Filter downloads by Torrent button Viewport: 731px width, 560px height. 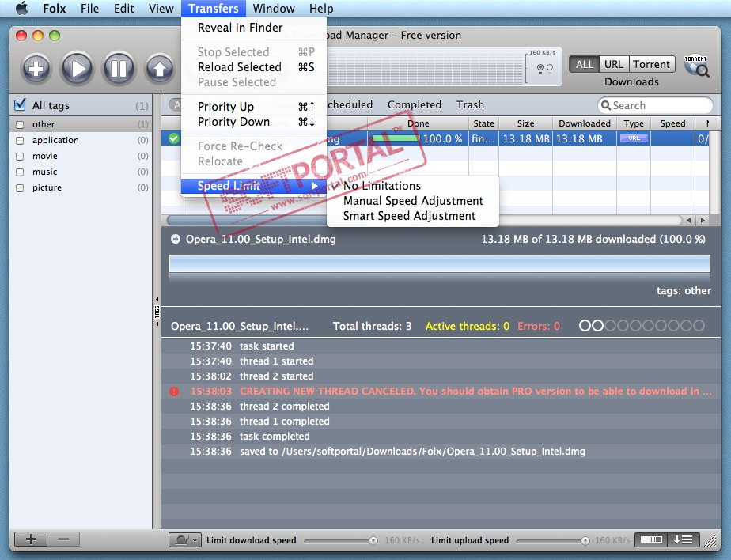tap(651, 64)
